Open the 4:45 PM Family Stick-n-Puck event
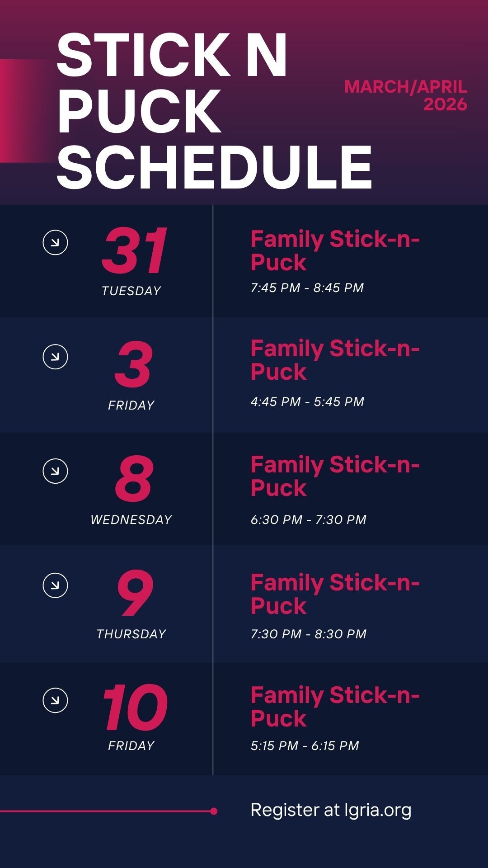The image size is (488, 868). (335, 360)
